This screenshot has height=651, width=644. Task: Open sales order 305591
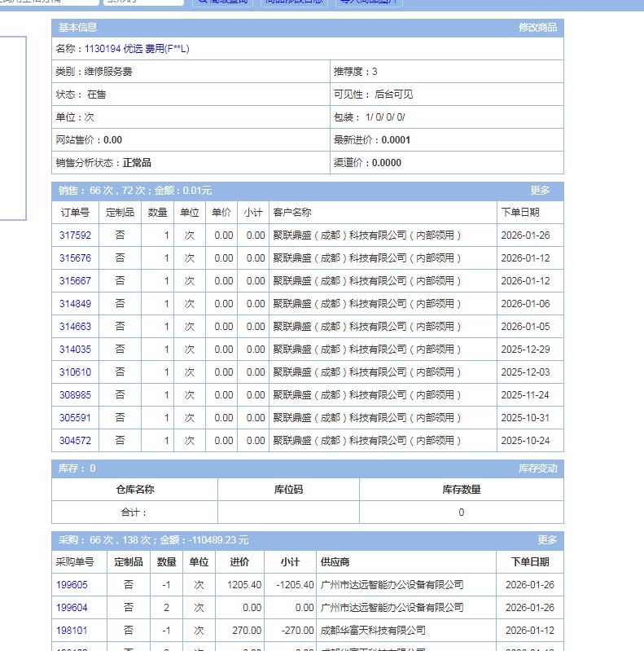[75, 418]
